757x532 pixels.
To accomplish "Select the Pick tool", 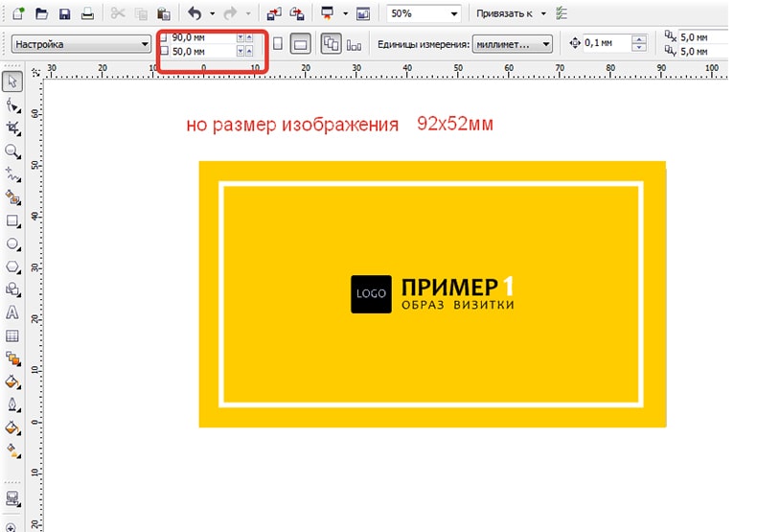I will tap(12, 81).
